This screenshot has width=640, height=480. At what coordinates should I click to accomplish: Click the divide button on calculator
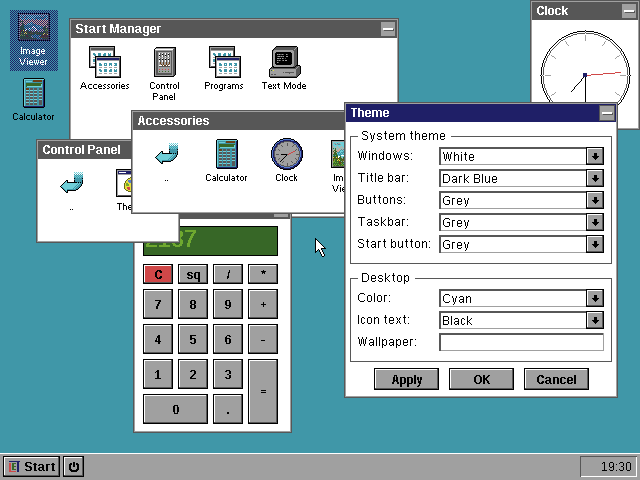tap(228, 274)
